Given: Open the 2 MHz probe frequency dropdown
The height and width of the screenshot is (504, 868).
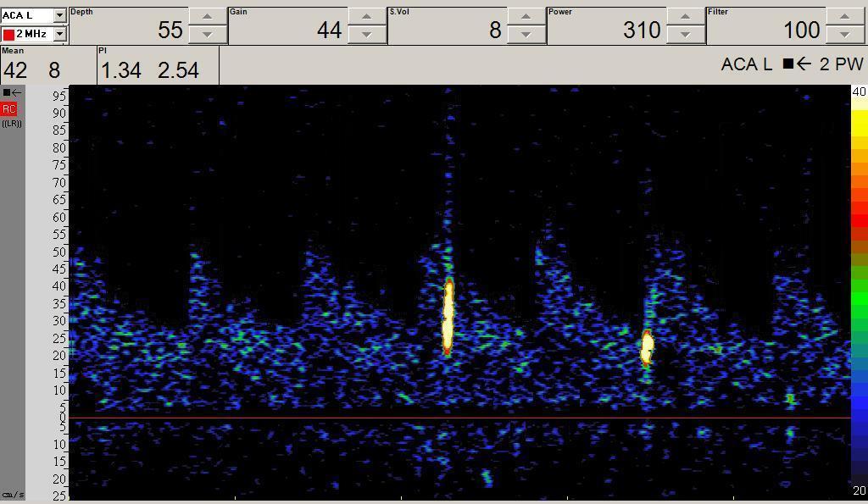Looking at the screenshot, I should point(60,34).
